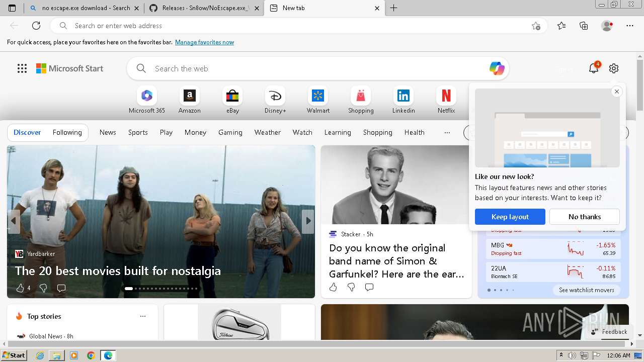The width and height of the screenshot is (644, 362).
Task: Select the Health category
Action: (x=415, y=132)
